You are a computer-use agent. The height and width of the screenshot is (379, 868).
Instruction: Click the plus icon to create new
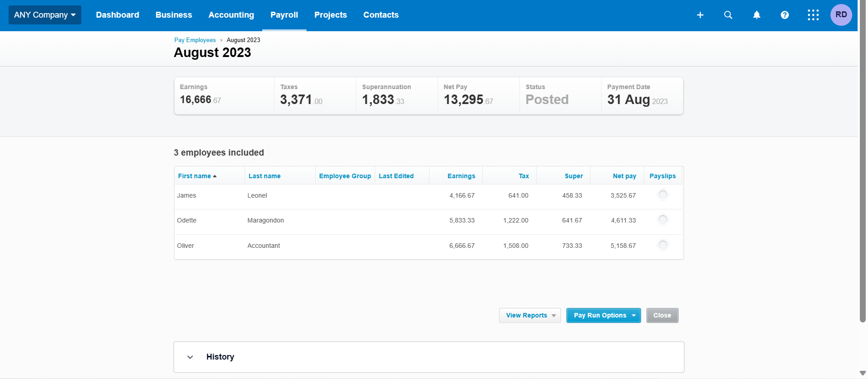coord(700,15)
